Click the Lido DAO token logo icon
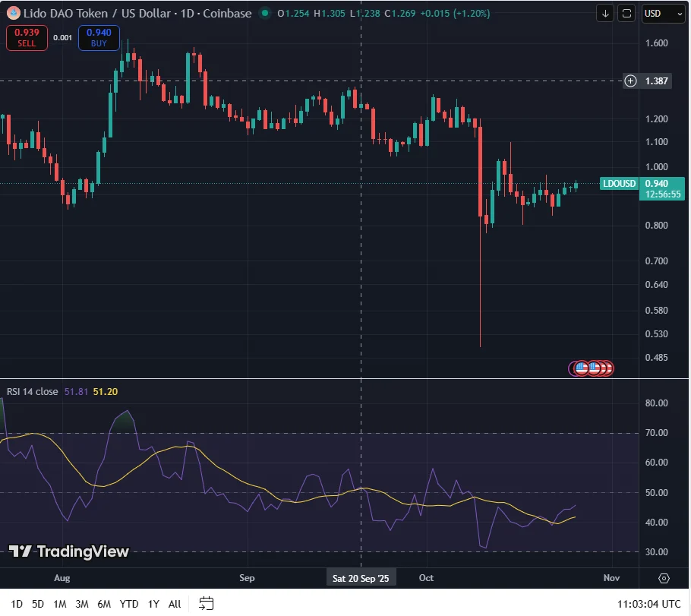 coord(12,13)
